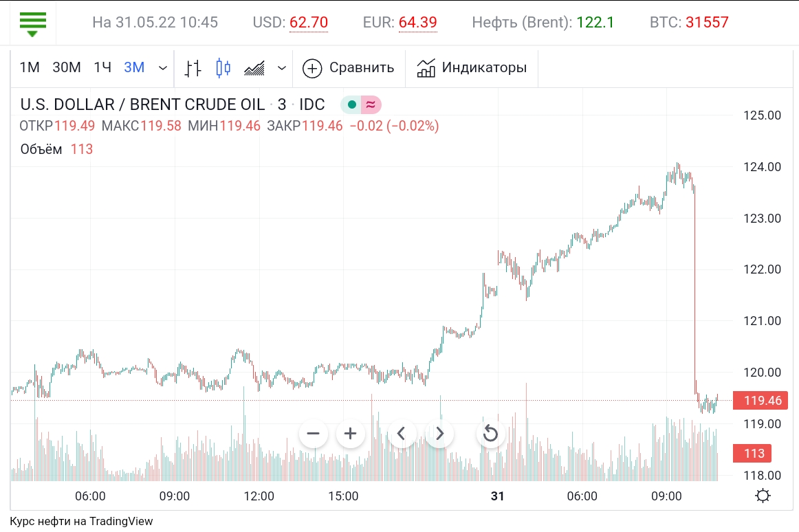Shift chart right with arrow button
799x532 pixels.
[x=439, y=434]
